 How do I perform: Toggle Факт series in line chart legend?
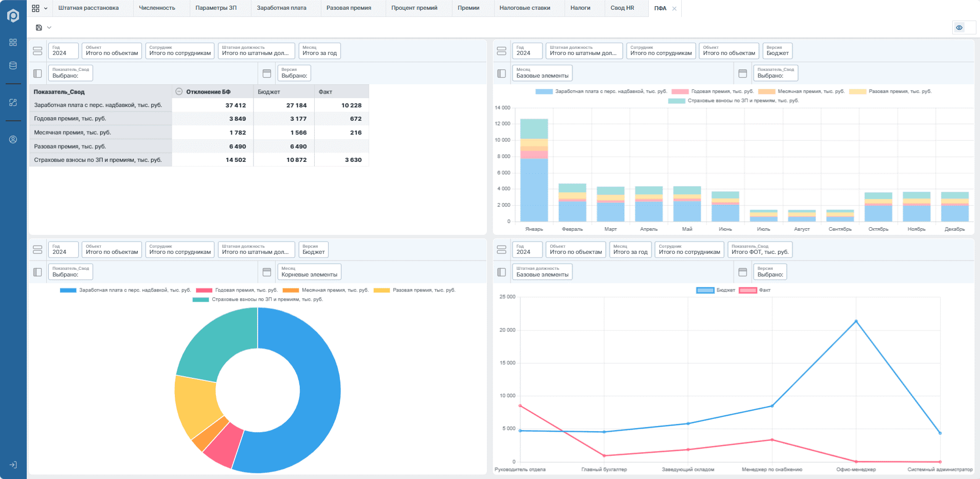click(755, 290)
